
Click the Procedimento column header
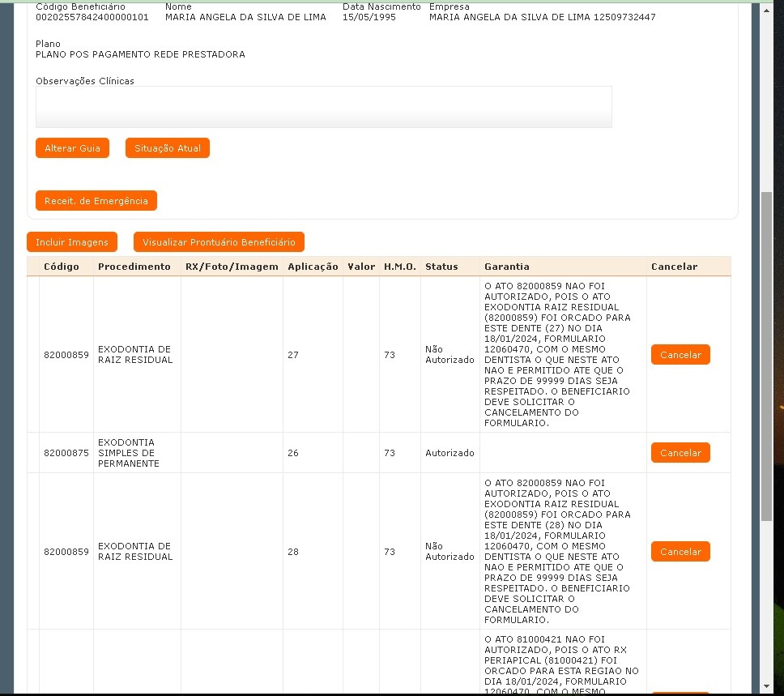click(134, 267)
